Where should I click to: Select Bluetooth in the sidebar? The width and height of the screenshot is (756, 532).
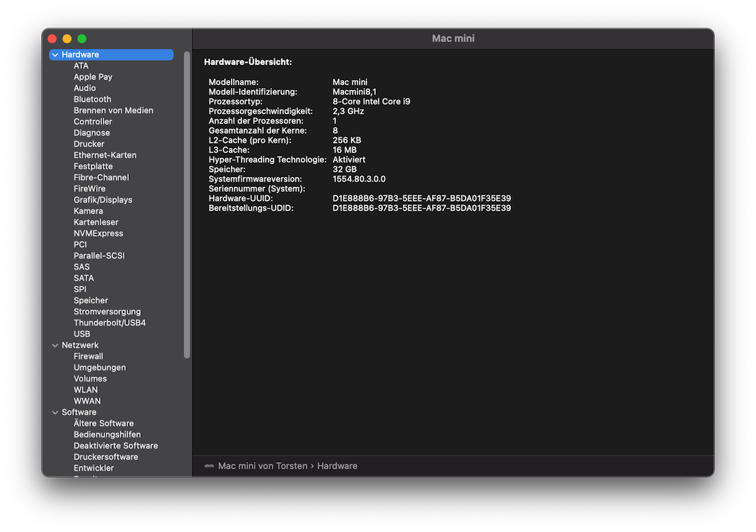tap(92, 99)
